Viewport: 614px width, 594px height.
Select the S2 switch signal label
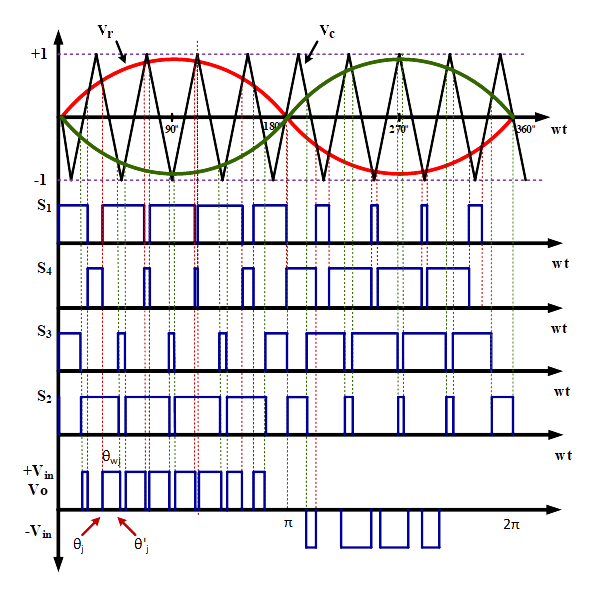(x=44, y=396)
